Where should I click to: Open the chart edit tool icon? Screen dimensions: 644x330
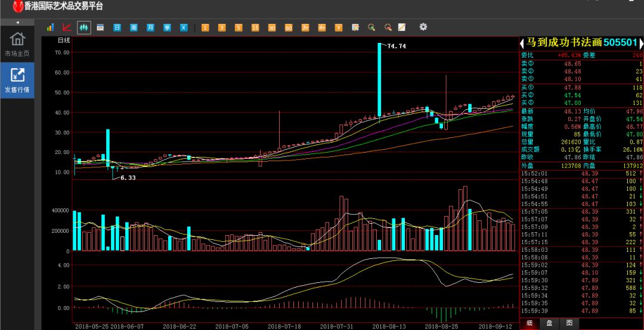(x=355, y=27)
